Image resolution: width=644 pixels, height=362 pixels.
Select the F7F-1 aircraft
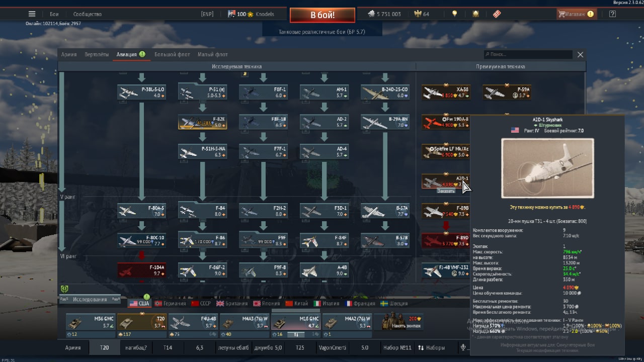click(263, 151)
